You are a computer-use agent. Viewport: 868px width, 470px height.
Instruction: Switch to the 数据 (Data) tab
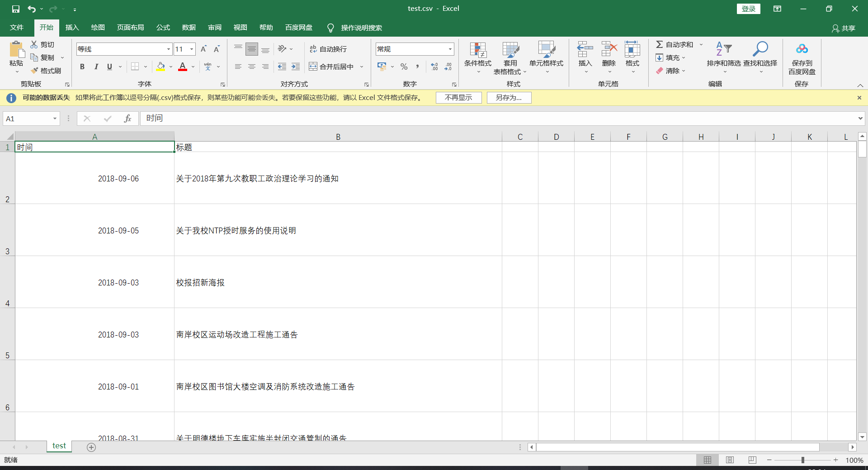click(x=189, y=28)
